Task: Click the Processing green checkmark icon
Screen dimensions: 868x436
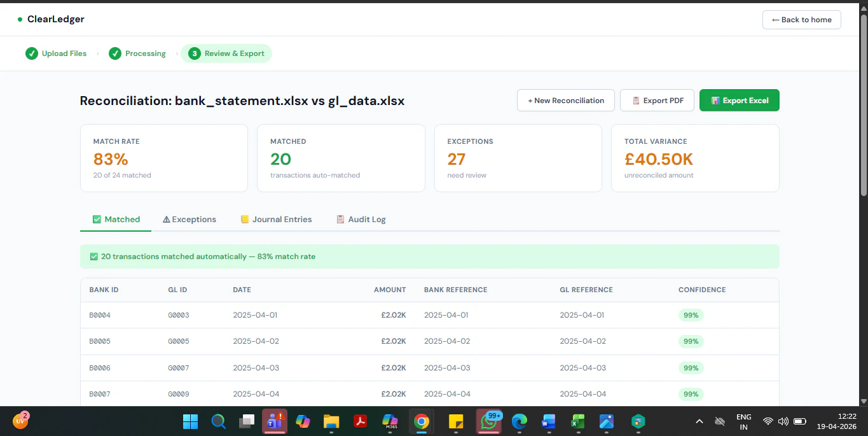Action: pyautogui.click(x=115, y=53)
